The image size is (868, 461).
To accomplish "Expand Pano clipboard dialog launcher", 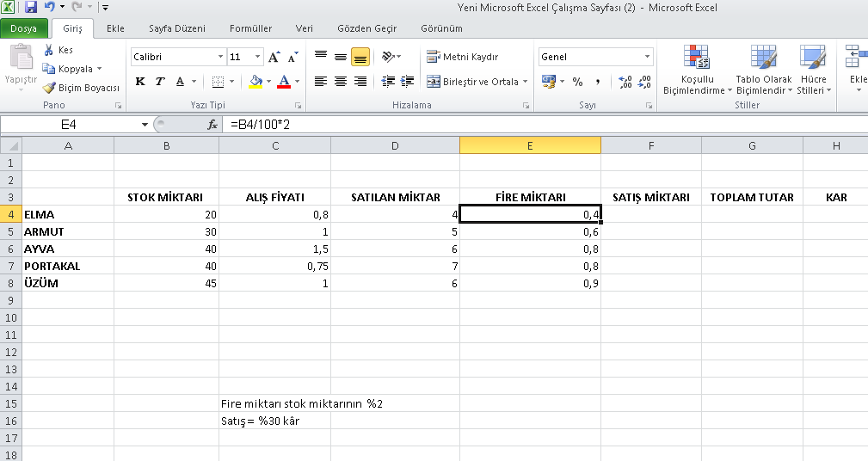I will [118, 105].
